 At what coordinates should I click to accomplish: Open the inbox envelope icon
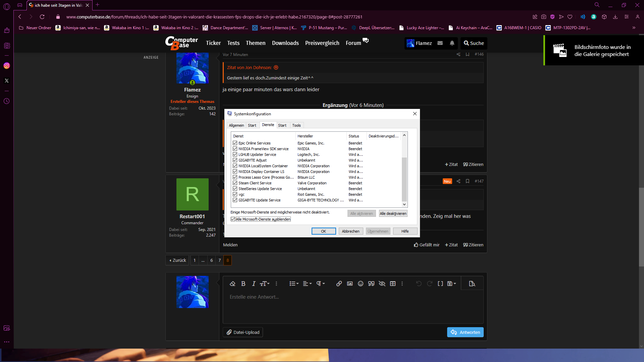[x=440, y=43]
